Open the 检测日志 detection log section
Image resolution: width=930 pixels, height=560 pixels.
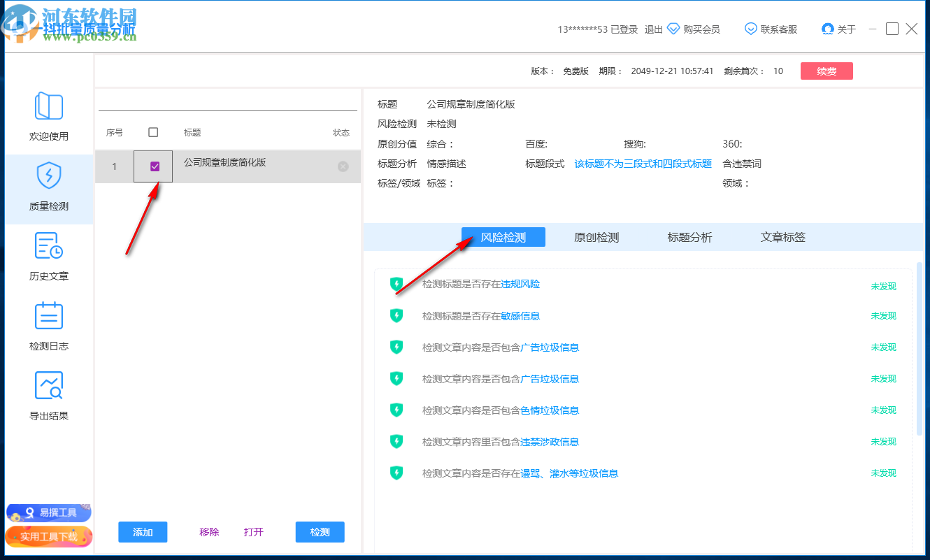[49, 325]
